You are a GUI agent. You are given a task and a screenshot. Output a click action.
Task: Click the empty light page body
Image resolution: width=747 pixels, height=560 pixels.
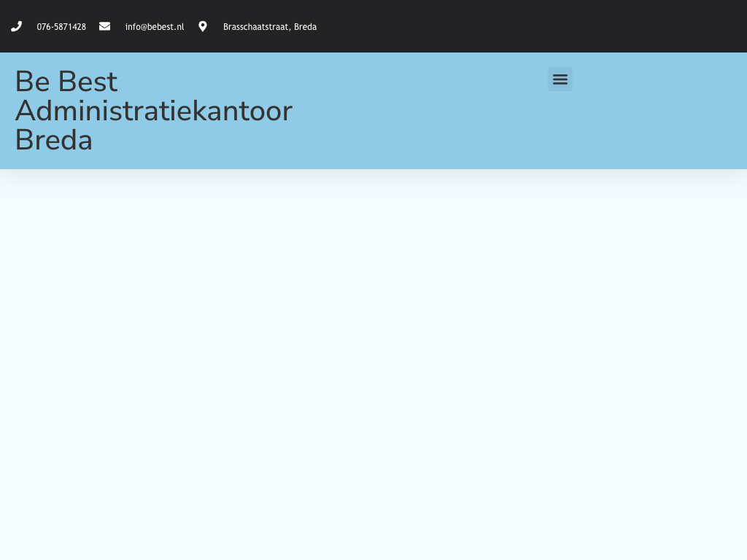point(373,365)
